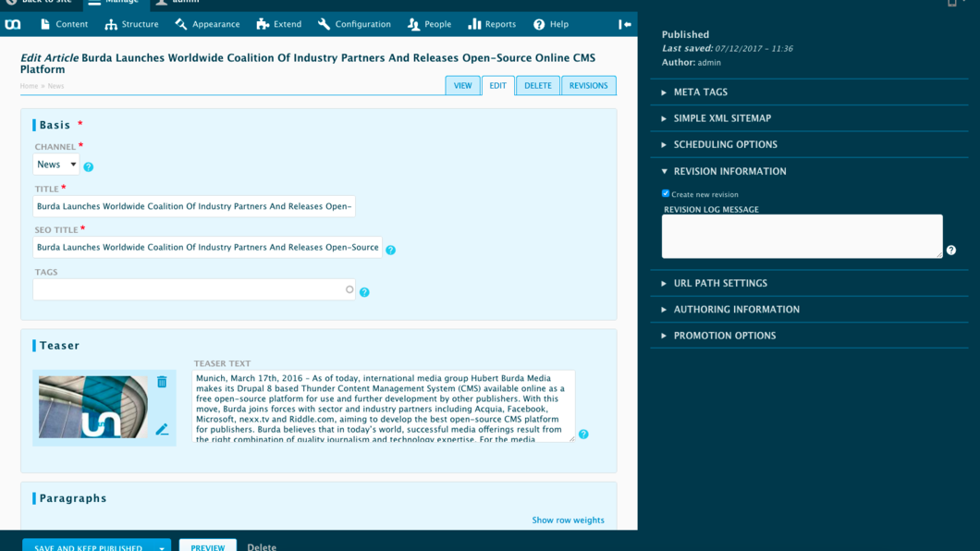This screenshot has width=980, height=551.
Task: Switch to the View tab
Action: click(x=462, y=86)
